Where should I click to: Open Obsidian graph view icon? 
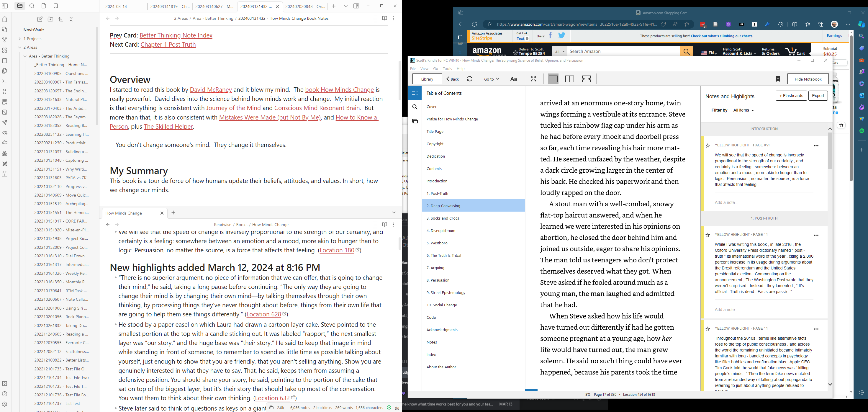point(5,40)
